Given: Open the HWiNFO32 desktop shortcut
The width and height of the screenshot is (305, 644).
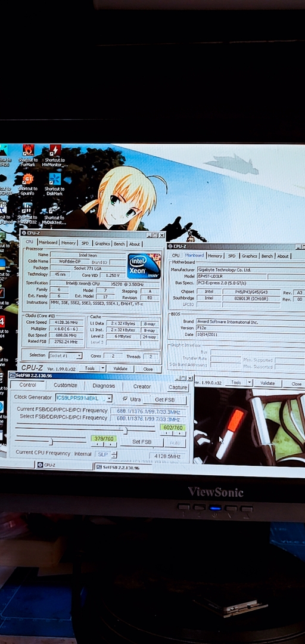Looking at the screenshot, I should [27, 213].
